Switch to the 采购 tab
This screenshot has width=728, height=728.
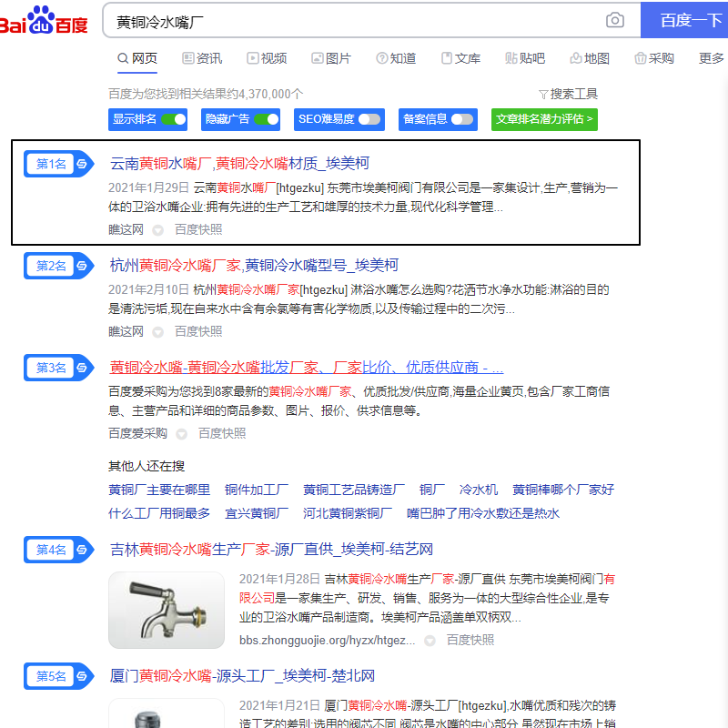click(653, 58)
